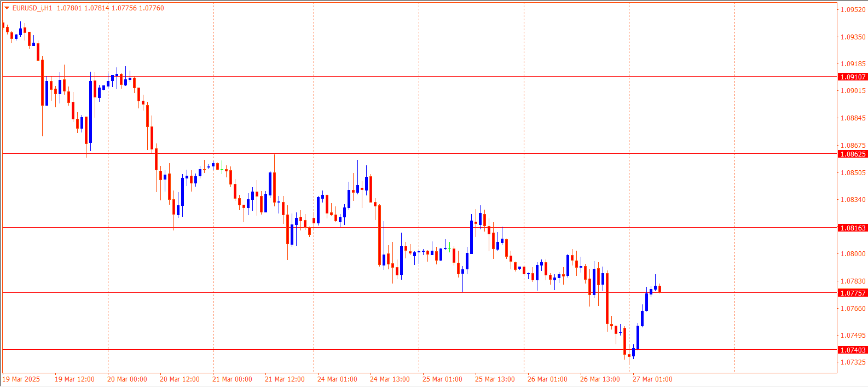Click the low price value 1.07756
The height and width of the screenshot is (387, 868).
coord(124,8)
